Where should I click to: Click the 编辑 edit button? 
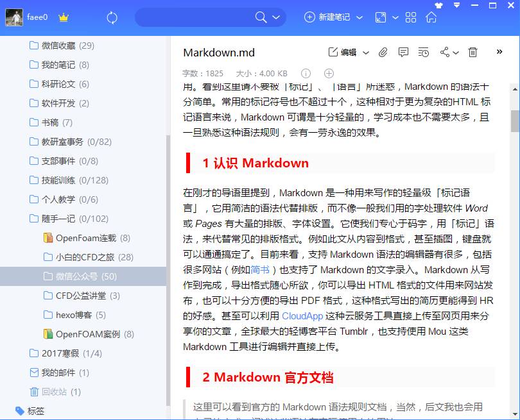[343, 53]
